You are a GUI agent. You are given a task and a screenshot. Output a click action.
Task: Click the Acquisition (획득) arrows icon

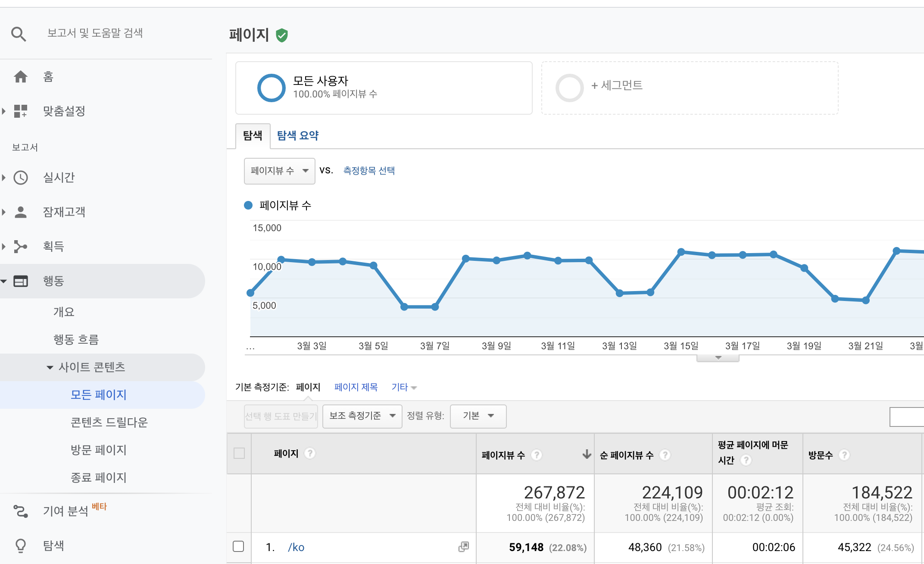(x=20, y=247)
